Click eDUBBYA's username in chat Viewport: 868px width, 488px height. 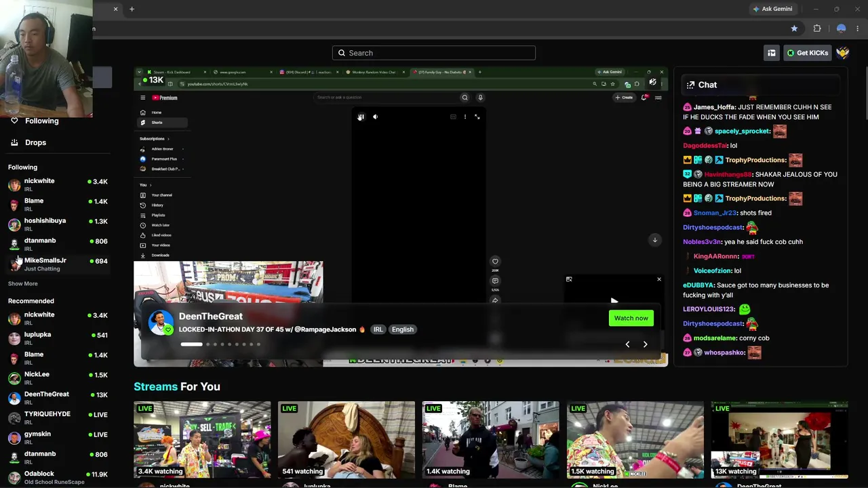[698, 285]
